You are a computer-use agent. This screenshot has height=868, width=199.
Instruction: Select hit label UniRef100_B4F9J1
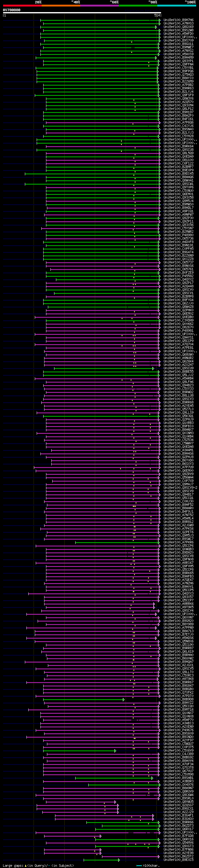click(x=179, y=511)
